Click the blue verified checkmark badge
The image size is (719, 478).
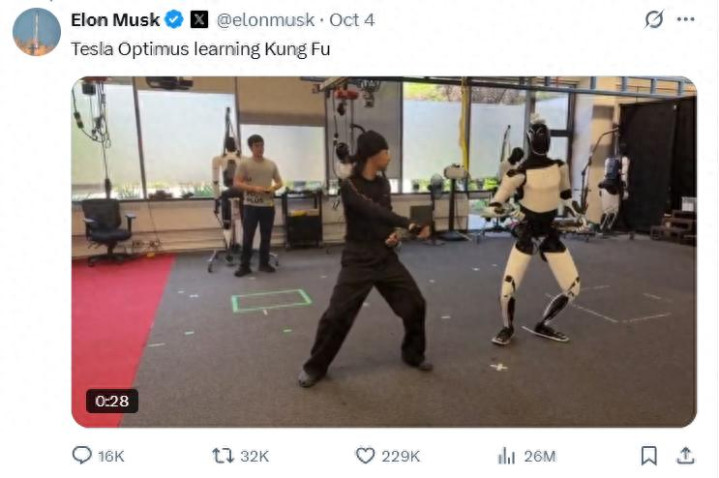point(174,20)
